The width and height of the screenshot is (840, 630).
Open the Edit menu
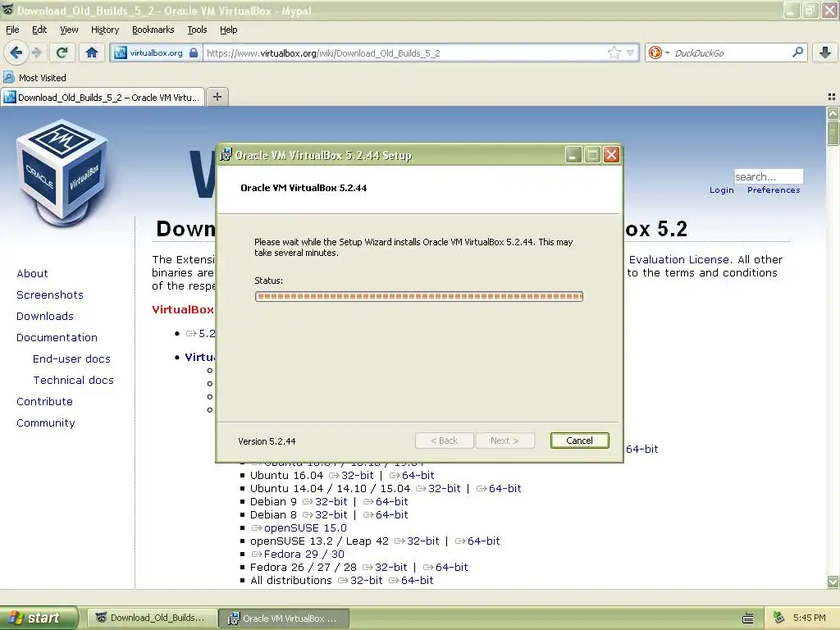click(x=39, y=30)
